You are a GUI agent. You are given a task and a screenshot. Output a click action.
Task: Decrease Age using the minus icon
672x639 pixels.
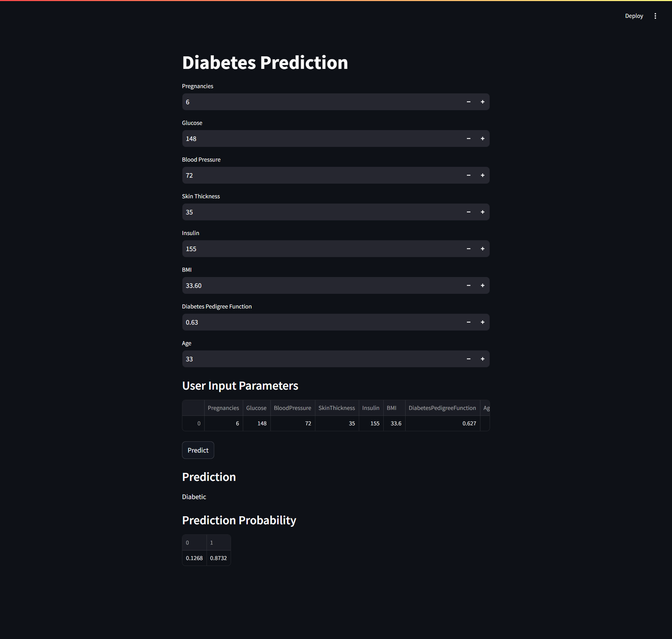(468, 359)
